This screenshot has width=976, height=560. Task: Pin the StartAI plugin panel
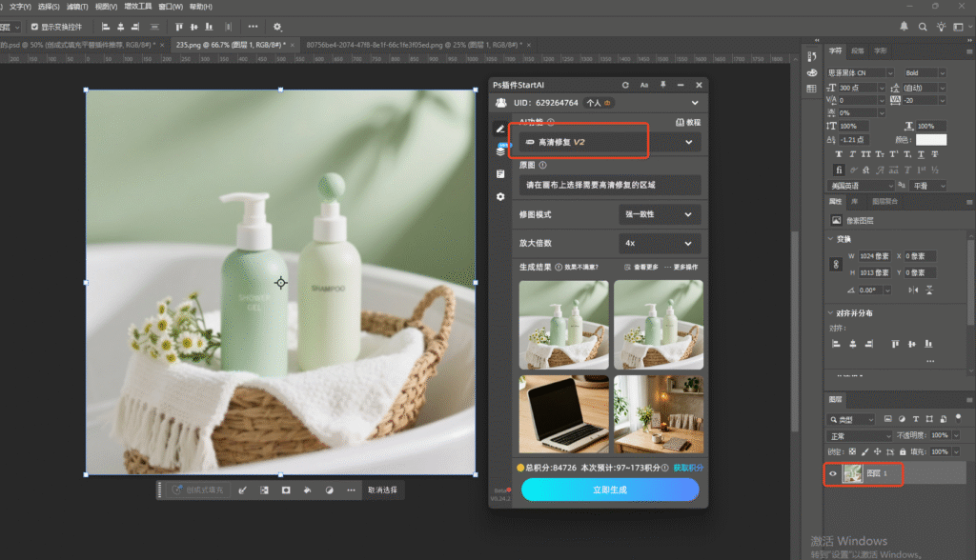point(663,85)
